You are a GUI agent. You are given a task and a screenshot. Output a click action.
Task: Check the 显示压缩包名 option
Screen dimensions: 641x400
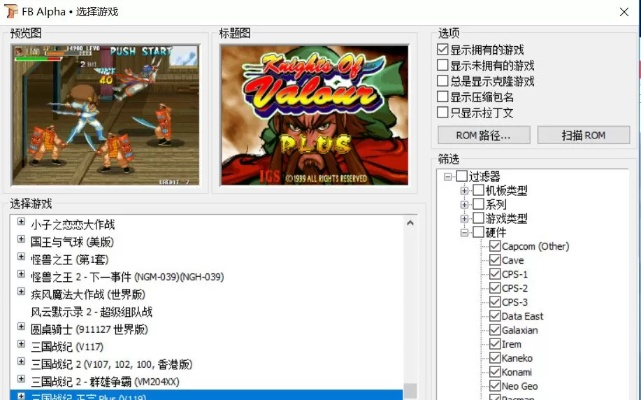pos(443,97)
